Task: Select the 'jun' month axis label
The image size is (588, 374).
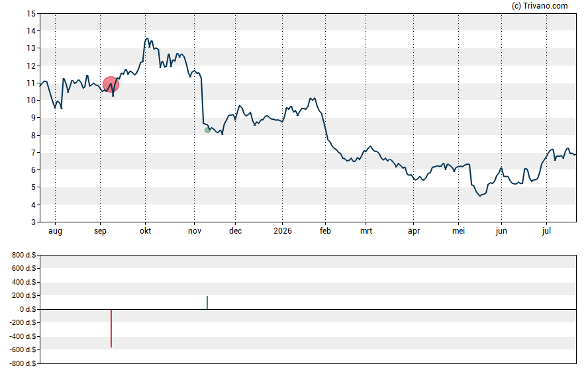Action: [x=501, y=231]
